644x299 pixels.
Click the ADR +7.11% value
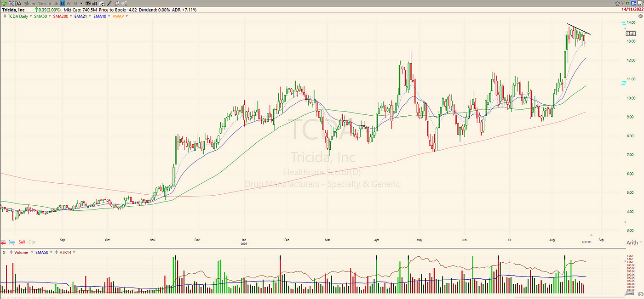tap(184, 10)
